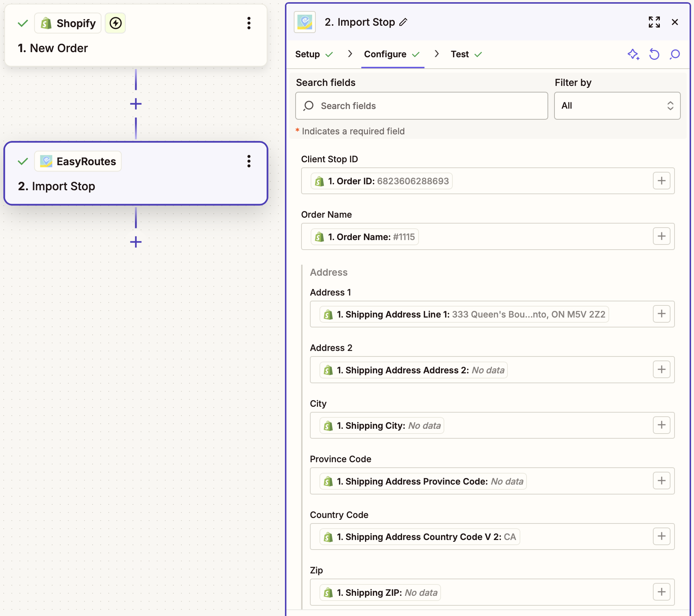Viewport: 694px width, 616px height.
Task: Click the search icon in panel toolbar
Action: tap(675, 54)
